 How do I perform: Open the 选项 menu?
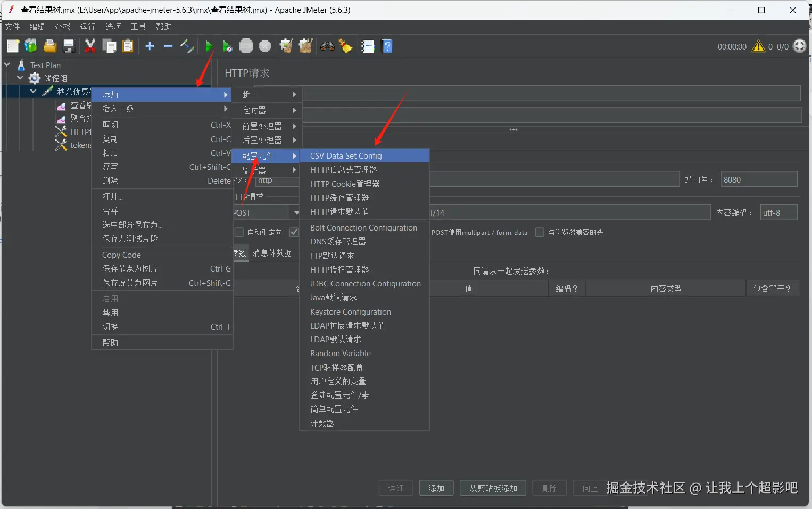coord(113,27)
